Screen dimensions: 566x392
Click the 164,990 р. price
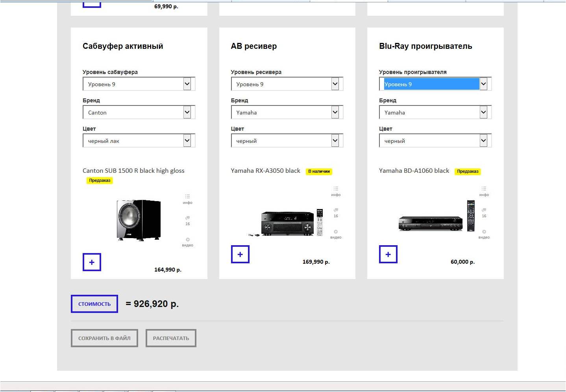point(168,270)
